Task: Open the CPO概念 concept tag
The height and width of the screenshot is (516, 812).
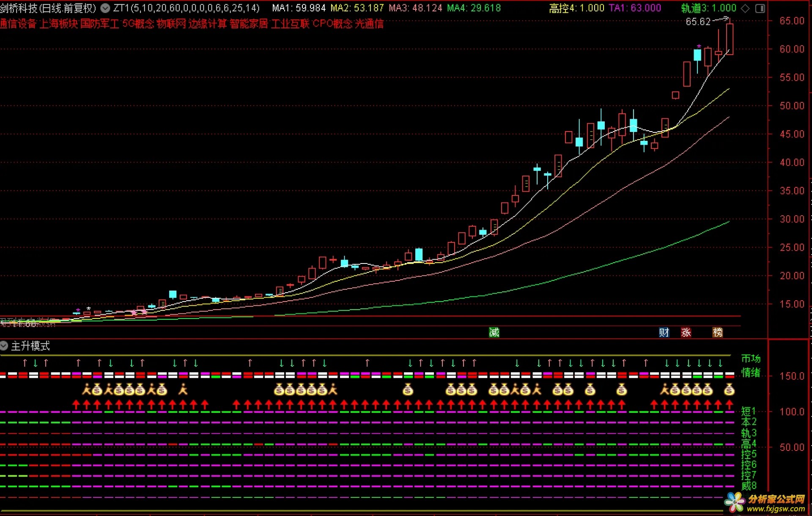Action: click(332, 24)
